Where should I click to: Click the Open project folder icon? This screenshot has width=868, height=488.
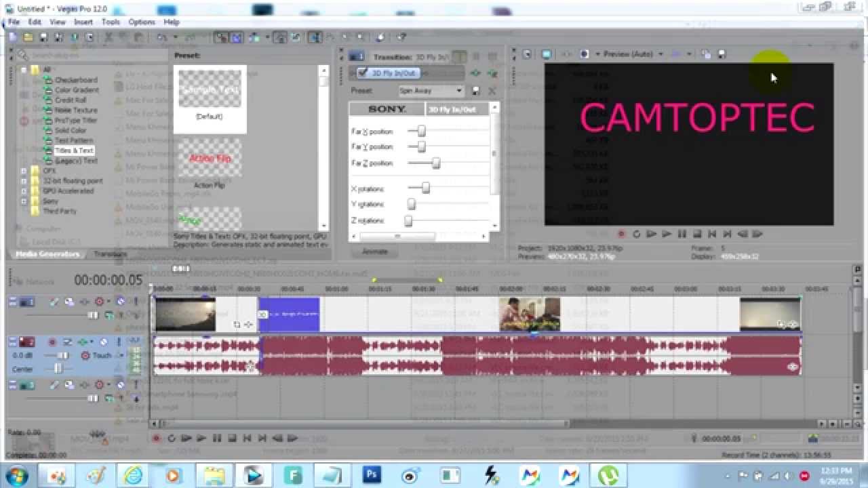click(28, 37)
